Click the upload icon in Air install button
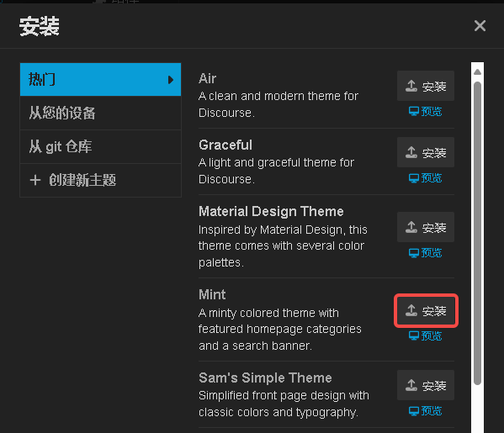504x433 pixels. [x=411, y=86]
